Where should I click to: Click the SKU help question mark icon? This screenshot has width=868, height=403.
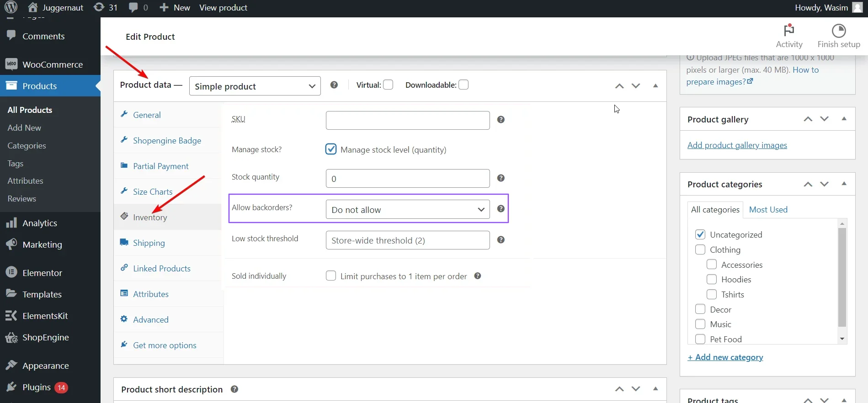coord(501,120)
